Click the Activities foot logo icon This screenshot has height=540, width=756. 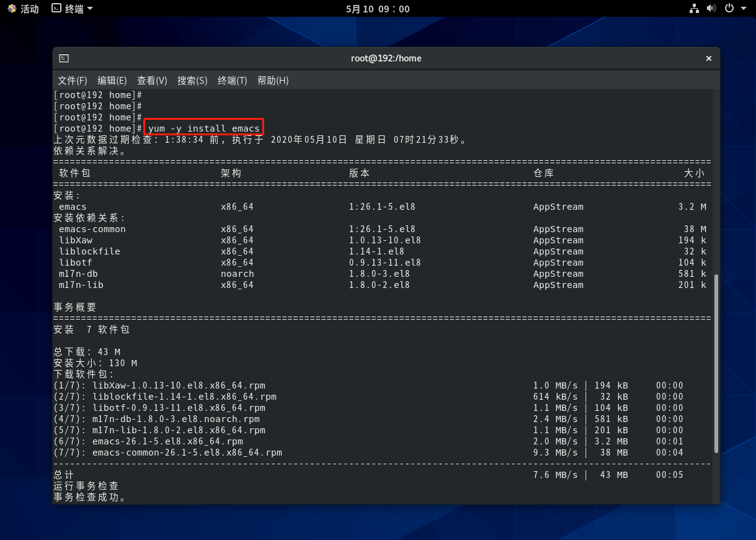(x=12, y=9)
